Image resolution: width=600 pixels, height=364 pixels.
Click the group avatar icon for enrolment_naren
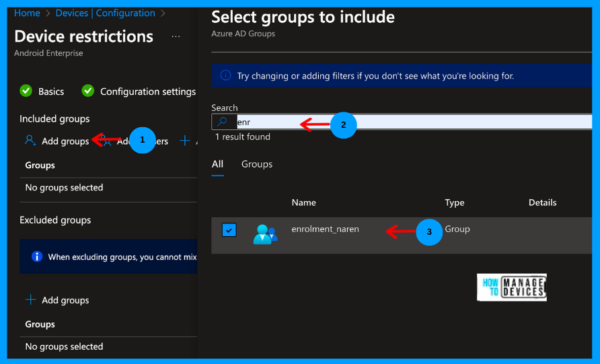[265, 234]
